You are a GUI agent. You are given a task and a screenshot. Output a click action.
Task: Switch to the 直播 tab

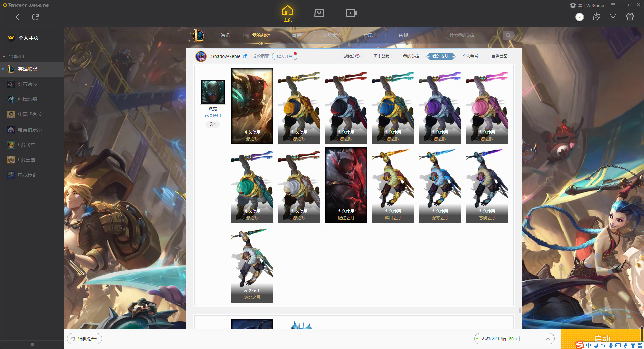tap(297, 35)
